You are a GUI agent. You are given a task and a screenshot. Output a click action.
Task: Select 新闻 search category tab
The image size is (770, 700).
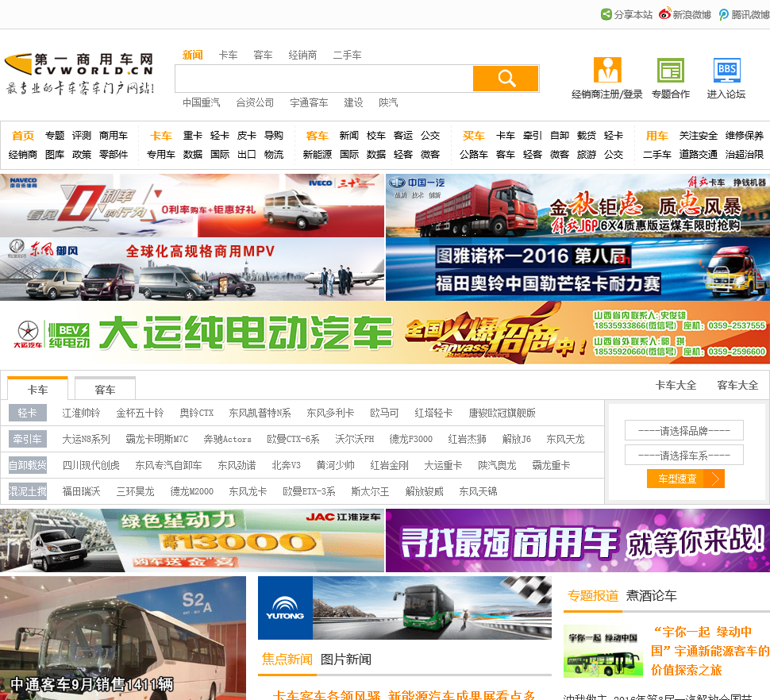coord(192,55)
